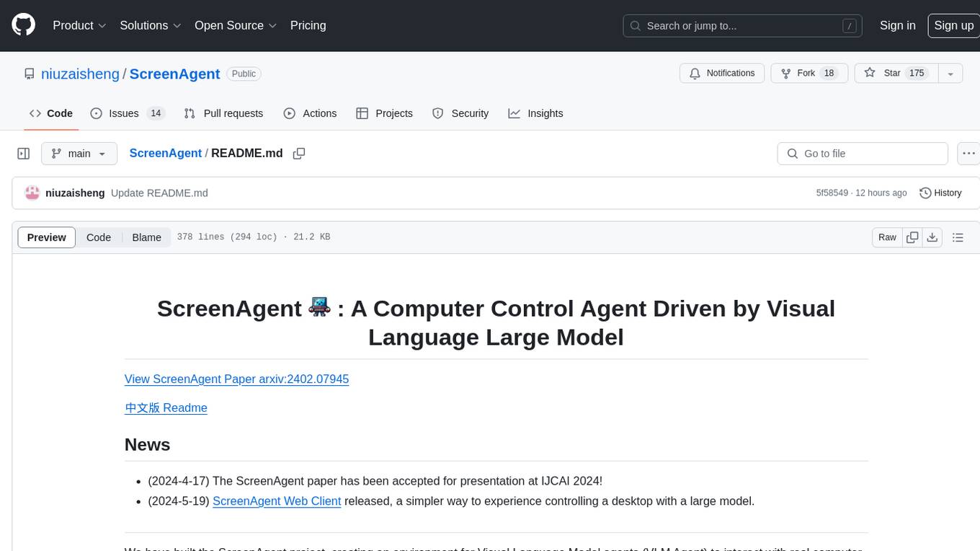This screenshot has width=980, height=551.
Task: Open the Issues tab
Action: (x=128, y=113)
